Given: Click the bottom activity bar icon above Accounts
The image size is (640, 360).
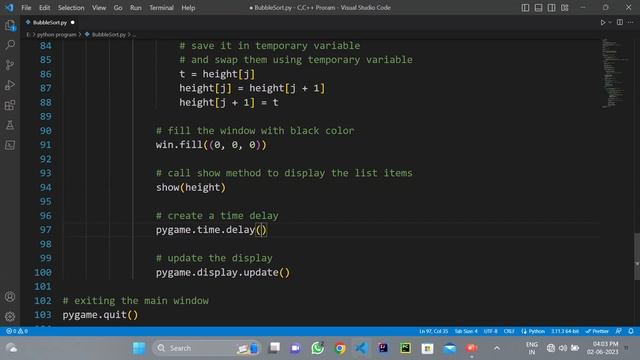Looking at the screenshot, I should coord(10,145).
